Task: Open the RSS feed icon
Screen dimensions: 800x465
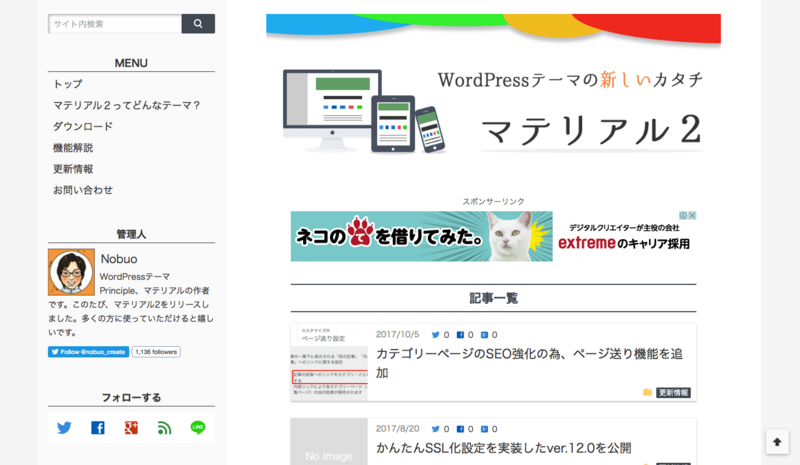Action: tap(164, 427)
